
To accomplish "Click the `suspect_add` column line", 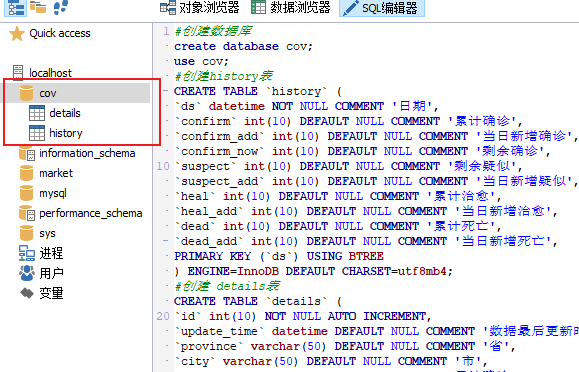I will (x=376, y=181).
